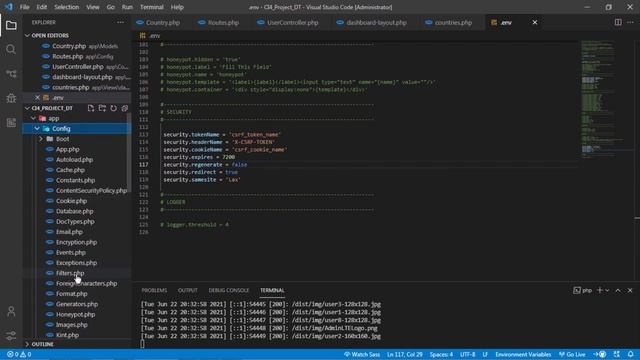
Task: Open the Selection menu
Action: (67, 7)
